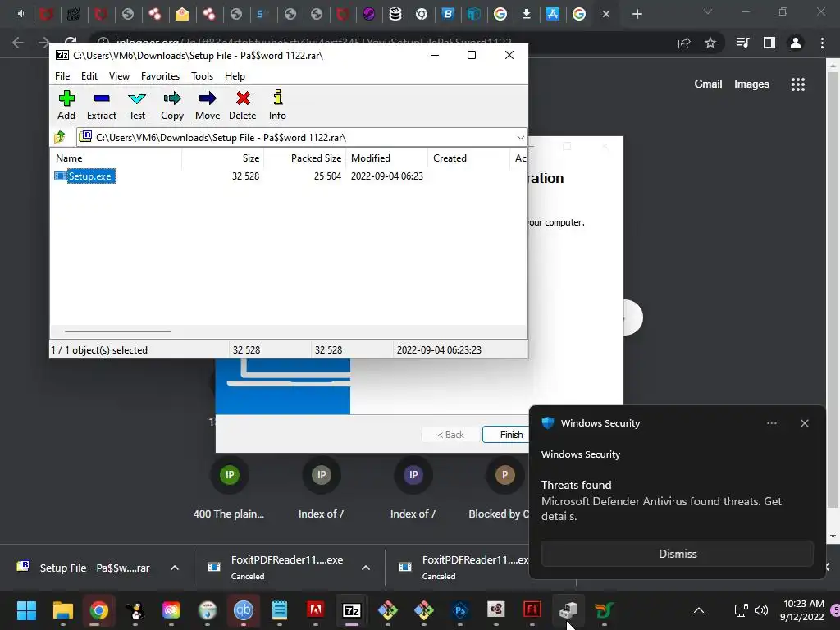Switch to 7-Zip in the taskbar

click(351, 610)
